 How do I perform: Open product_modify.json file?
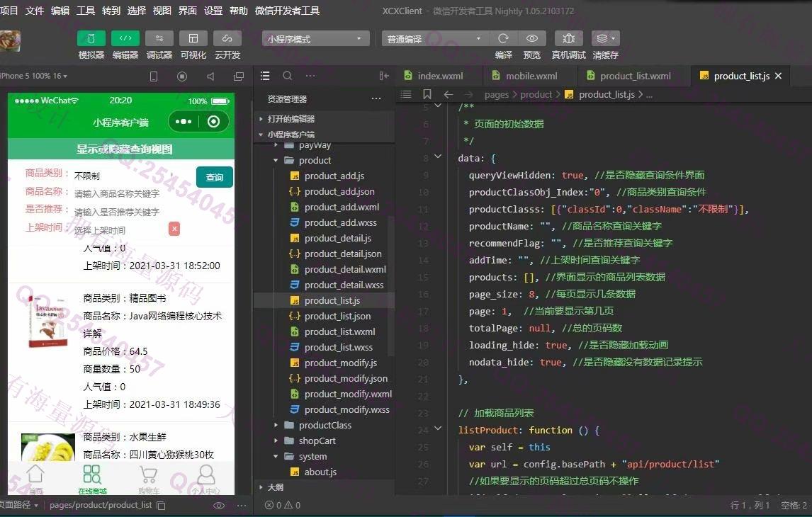coord(345,378)
